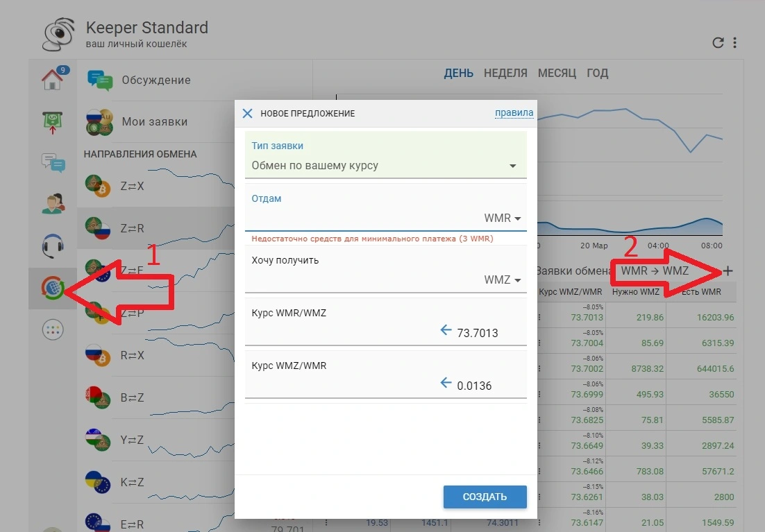Open the top-up wallet ATM icon
The height and width of the screenshot is (532, 765).
53,122
